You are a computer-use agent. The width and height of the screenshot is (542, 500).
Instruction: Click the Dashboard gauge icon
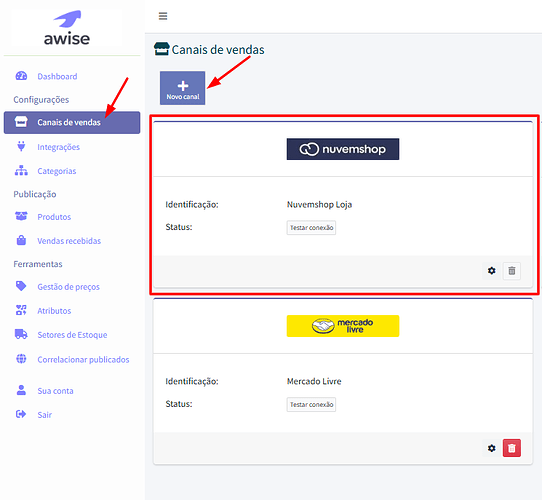[21, 76]
